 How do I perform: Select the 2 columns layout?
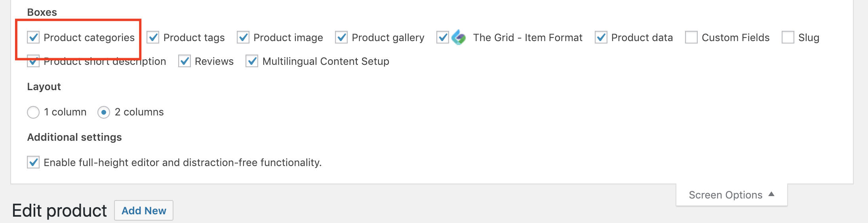tap(104, 112)
